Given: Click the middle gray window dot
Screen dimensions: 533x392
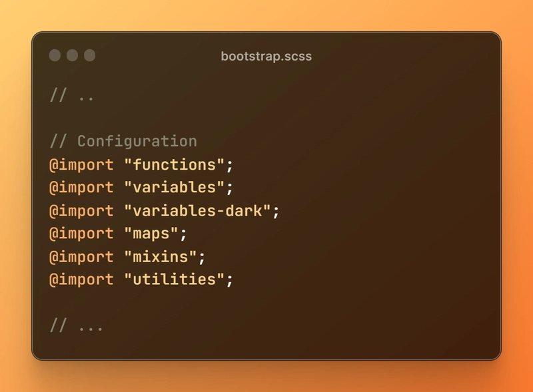Looking at the screenshot, I should point(72,55).
